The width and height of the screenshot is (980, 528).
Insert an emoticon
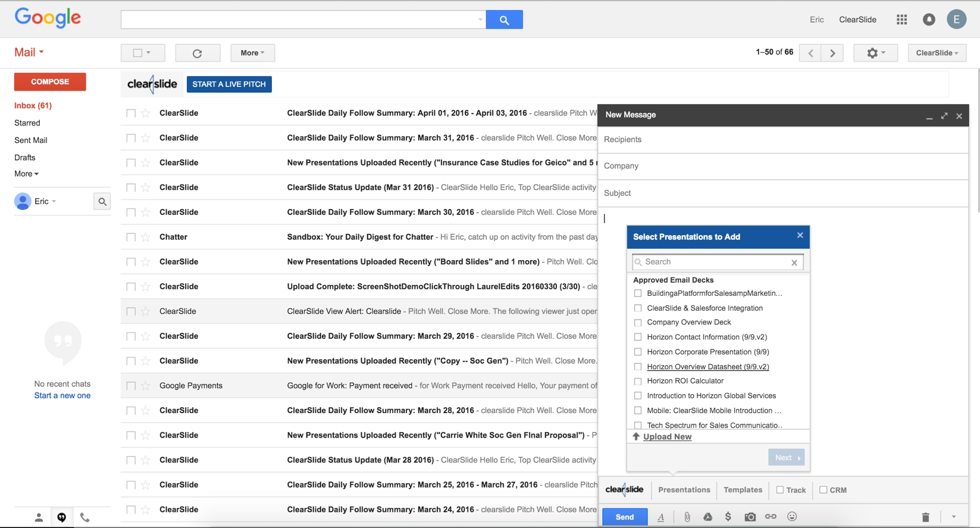coord(792,517)
